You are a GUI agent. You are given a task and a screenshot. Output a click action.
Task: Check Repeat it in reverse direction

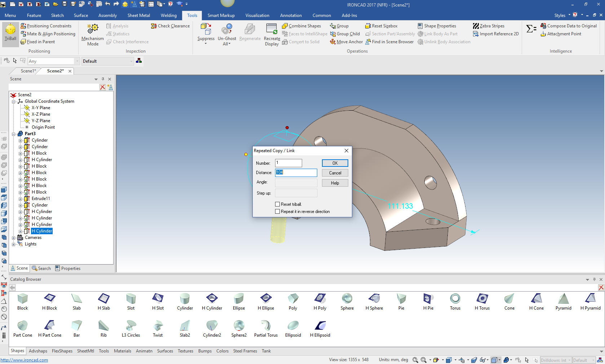(x=278, y=212)
